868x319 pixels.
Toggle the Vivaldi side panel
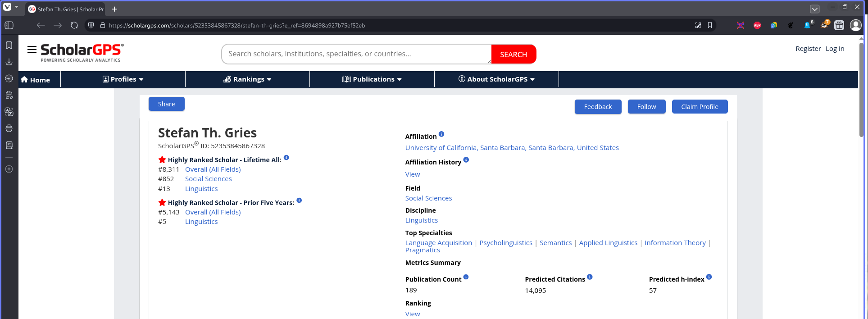tap(9, 25)
